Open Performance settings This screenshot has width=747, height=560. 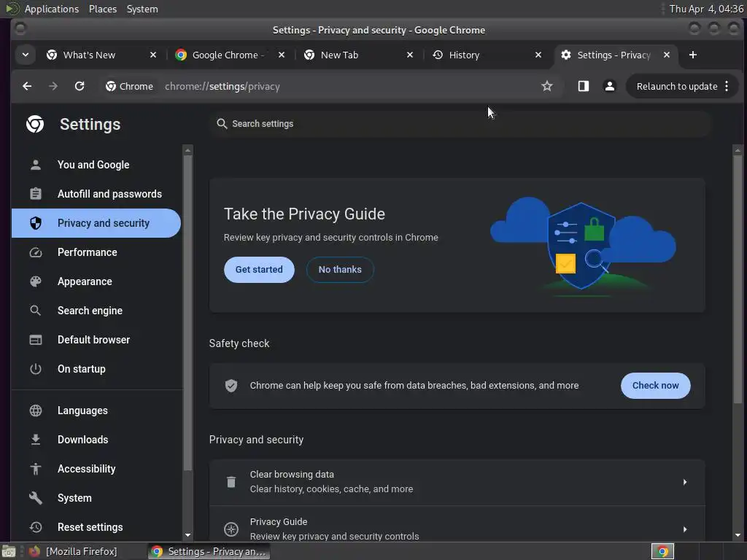click(88, 252)
